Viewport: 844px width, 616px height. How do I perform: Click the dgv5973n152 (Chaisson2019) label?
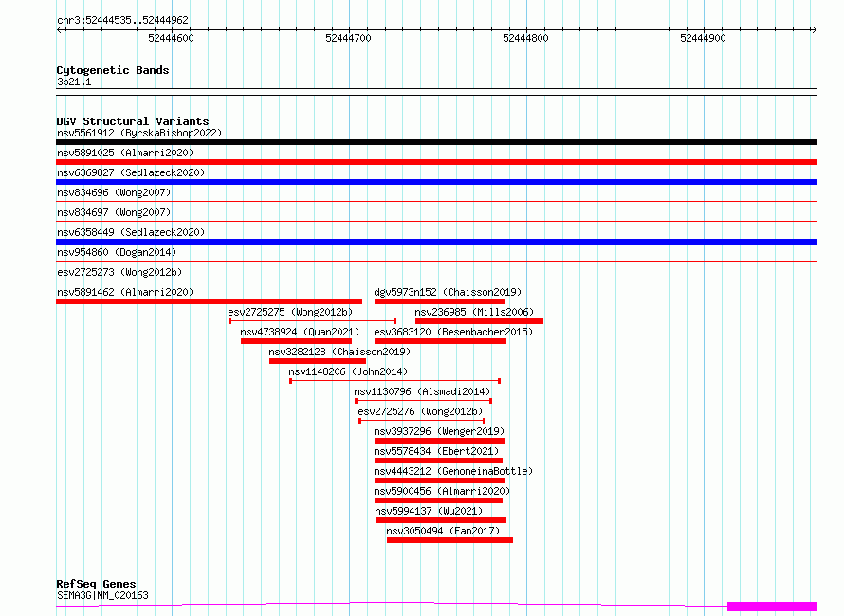tap(448, 292)
